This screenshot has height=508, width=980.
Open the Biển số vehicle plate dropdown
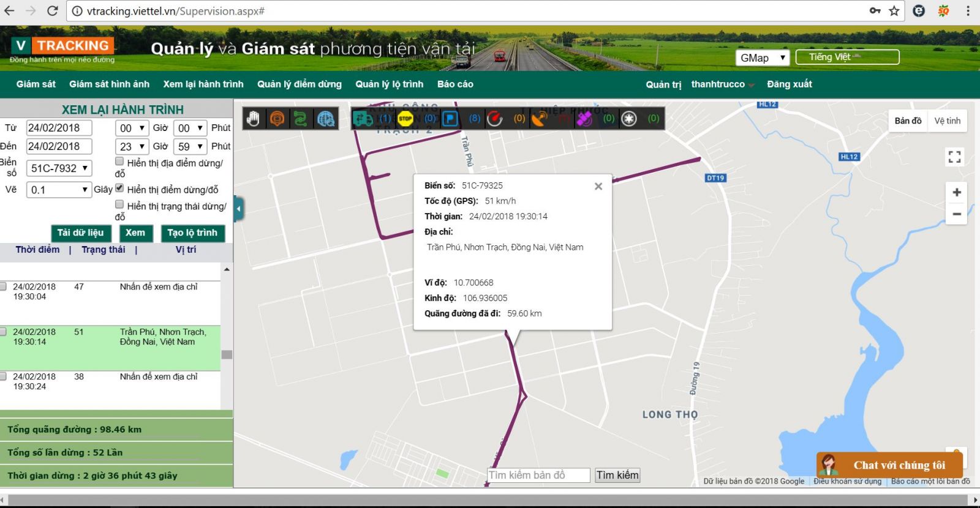click(x=59, y=168)
